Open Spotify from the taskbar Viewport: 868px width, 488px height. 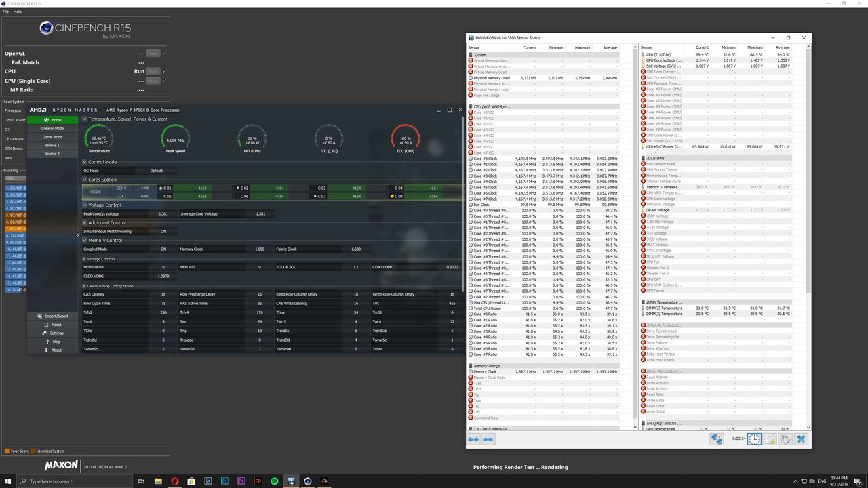[x=274, y=481]
